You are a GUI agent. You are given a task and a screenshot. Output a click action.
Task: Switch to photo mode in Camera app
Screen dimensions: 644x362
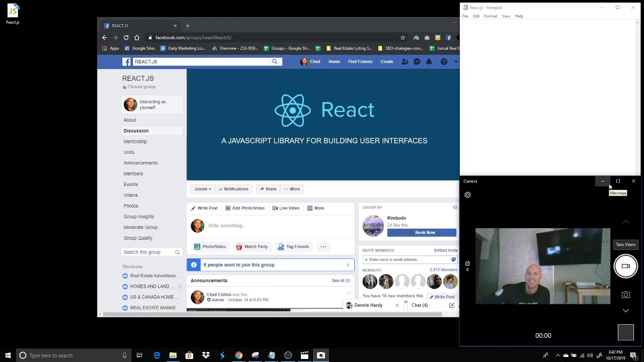(625, 295)
